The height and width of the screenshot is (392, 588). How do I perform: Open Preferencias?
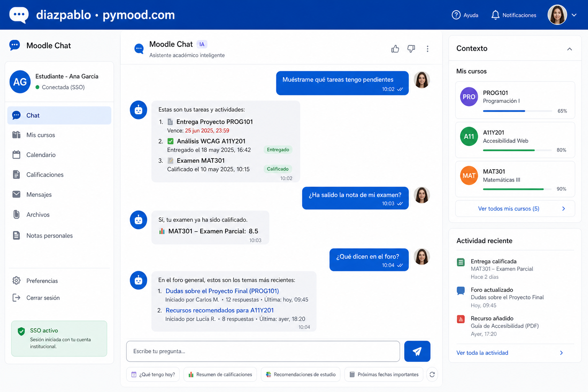click(x=59, y=281)
